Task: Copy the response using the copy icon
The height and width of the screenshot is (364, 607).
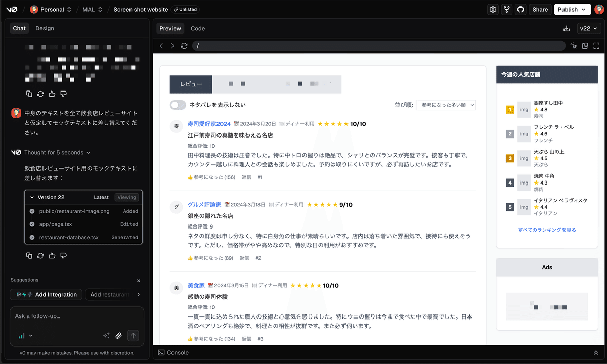Action: [x=29, y=255]
